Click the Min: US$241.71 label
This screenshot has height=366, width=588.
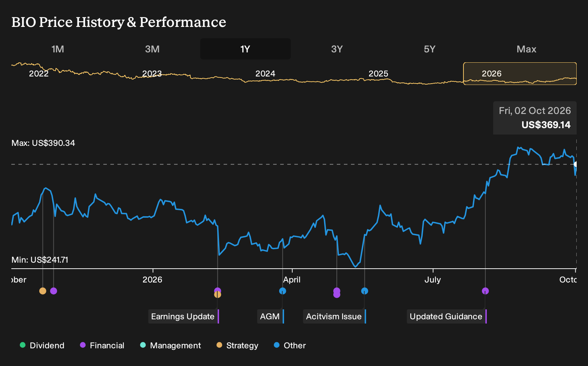point(40,260)
